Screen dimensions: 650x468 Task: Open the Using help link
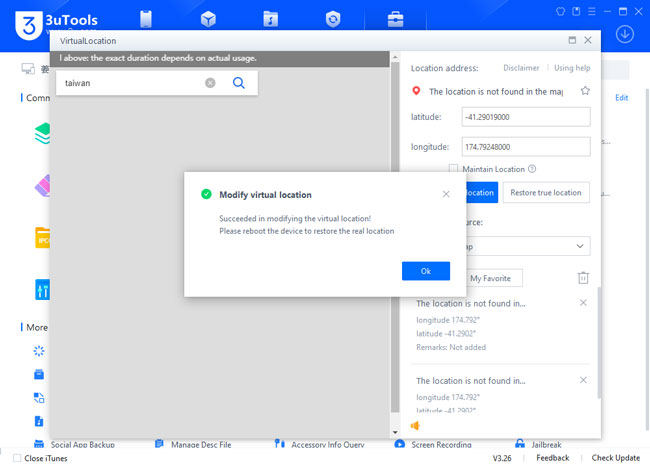(572, 68)
